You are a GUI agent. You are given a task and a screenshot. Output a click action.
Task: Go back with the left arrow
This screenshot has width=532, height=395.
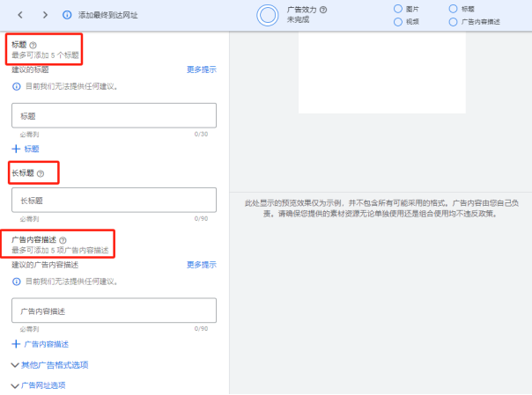pyautogui.click(x=20, y=15)
